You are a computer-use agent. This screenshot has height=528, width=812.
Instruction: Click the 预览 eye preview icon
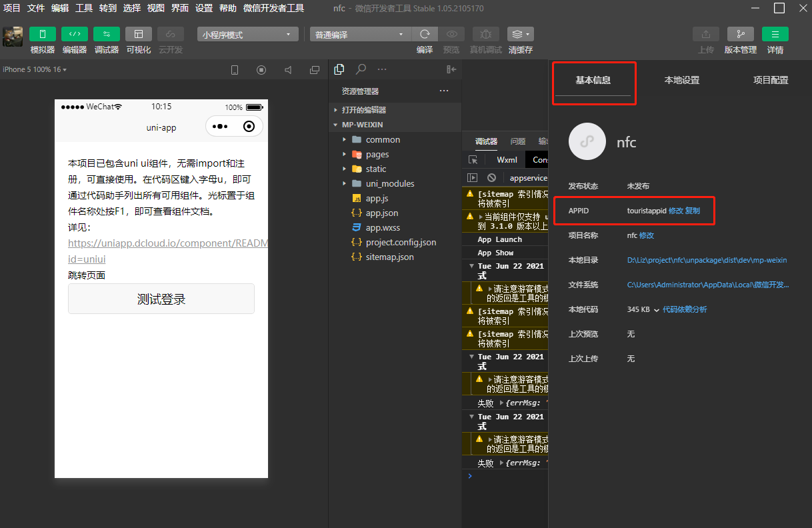coord(451,34)
